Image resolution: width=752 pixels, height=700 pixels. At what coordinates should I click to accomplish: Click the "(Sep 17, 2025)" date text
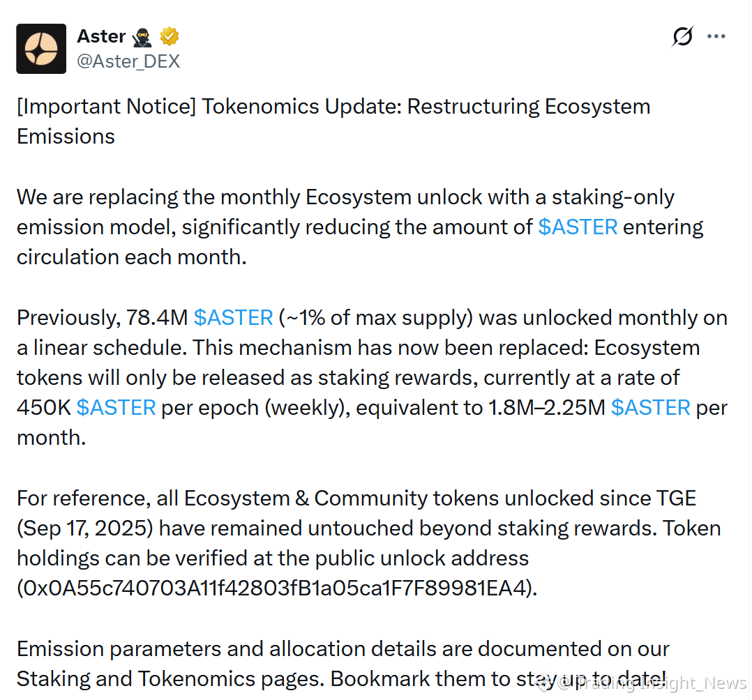[x=84, y=528]
